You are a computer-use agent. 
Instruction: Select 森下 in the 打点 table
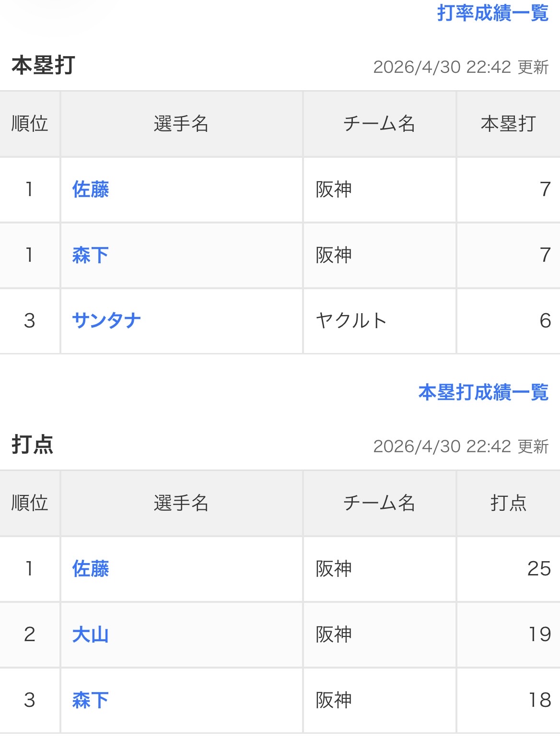[91, 700]
